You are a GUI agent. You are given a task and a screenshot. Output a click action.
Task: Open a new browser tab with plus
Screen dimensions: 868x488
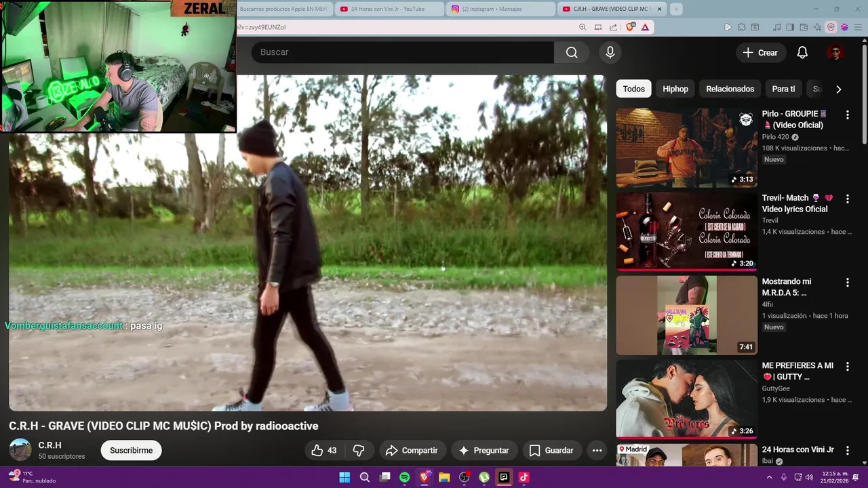[x=675, y=9]
